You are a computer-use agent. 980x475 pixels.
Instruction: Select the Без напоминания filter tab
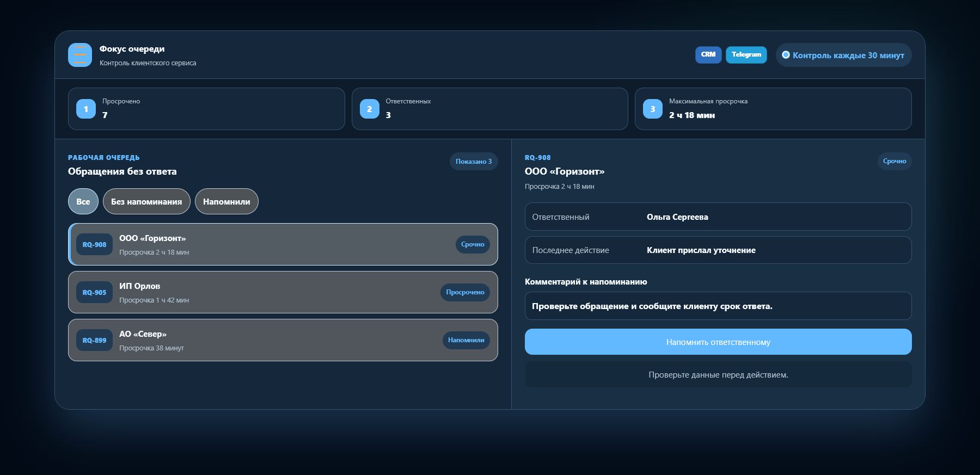pos(146,201)
